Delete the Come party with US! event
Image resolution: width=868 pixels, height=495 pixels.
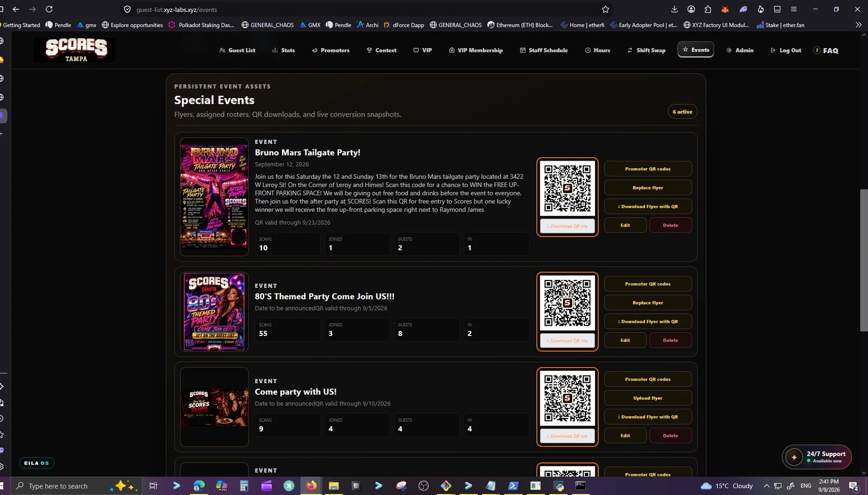pos(671,436)
